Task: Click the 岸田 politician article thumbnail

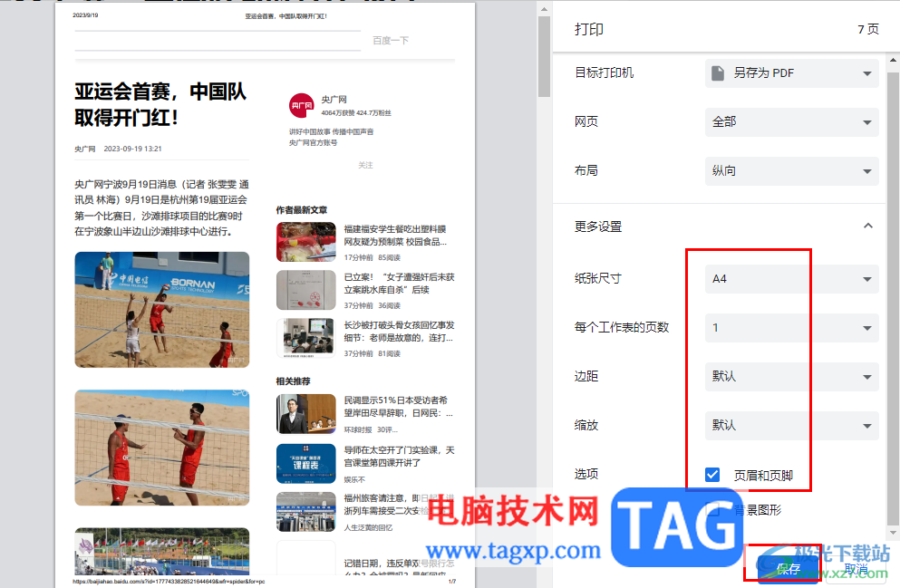Action: click(306, 414)
